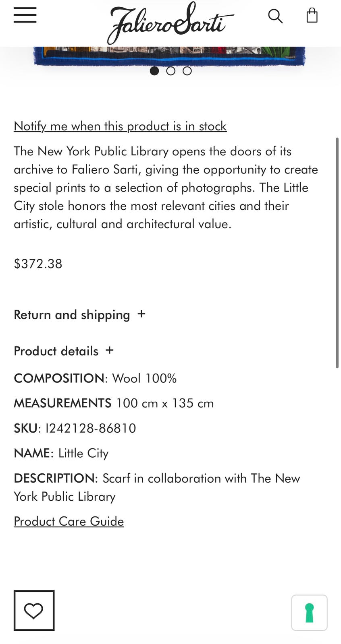Image resolution: width=341 pixels, height=644 pixels.
Task: Go to the Faliero Sarti logo homepage
Action: pyautogui.click(x=170, y=23)
